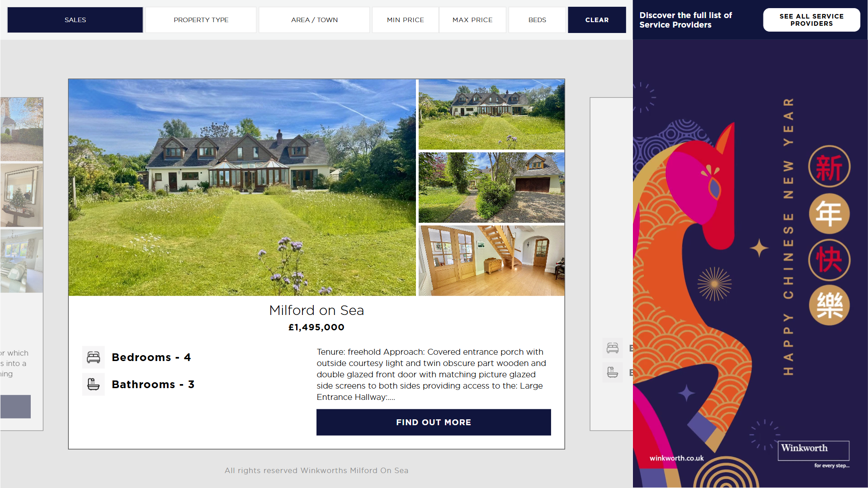Image resolution: width=868 pixels, height=488 pixels.
Task: Click the bathtub icon beside Bathrooms
Action: coord(94,385)
